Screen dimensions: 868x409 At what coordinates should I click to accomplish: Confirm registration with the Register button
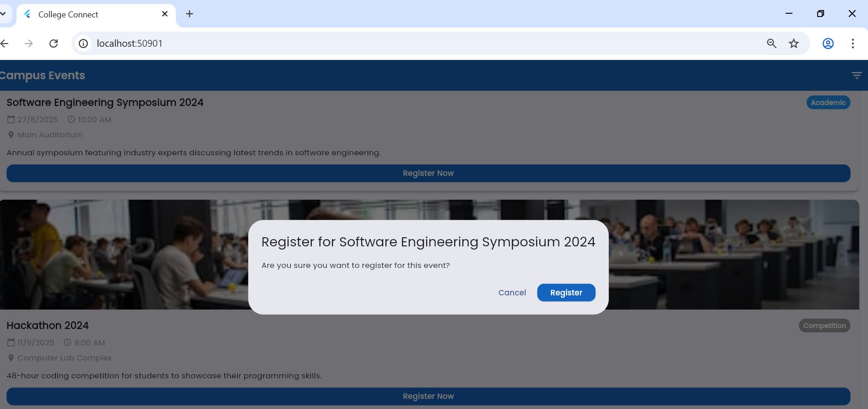tap(566, 293)
